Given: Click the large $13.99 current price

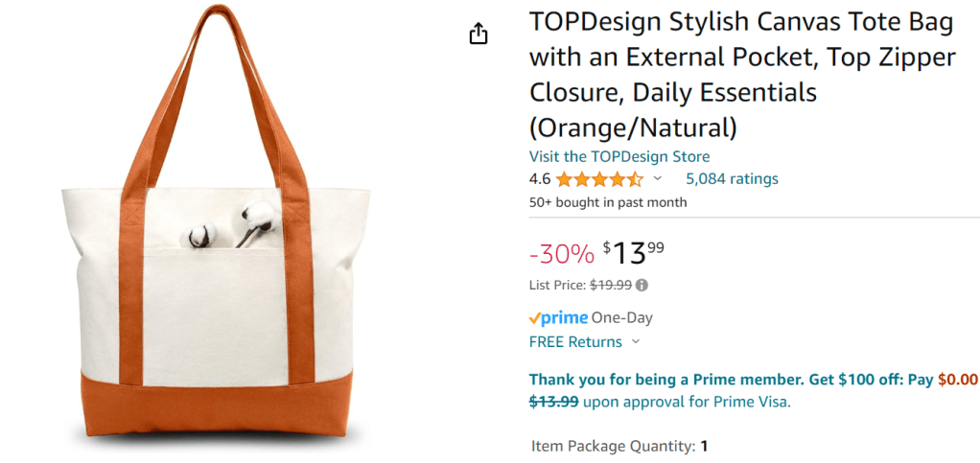Looking at the screenshot, I should [634, 252].
